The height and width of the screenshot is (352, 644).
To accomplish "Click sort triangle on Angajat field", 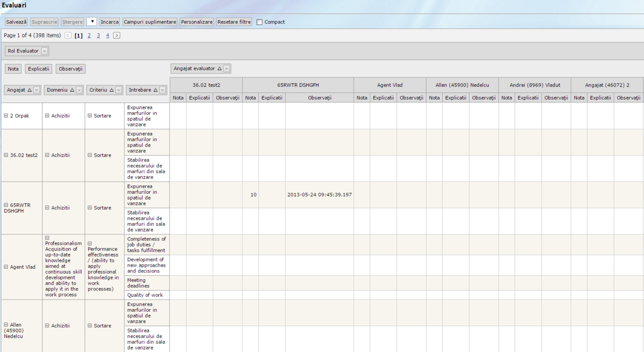I will click(30, 90).
